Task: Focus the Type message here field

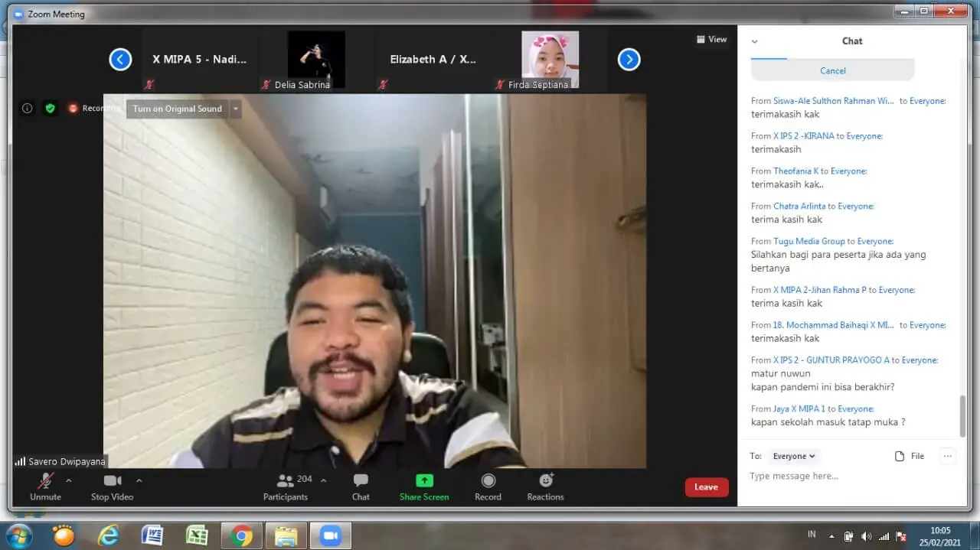Action: click(851, 477)
